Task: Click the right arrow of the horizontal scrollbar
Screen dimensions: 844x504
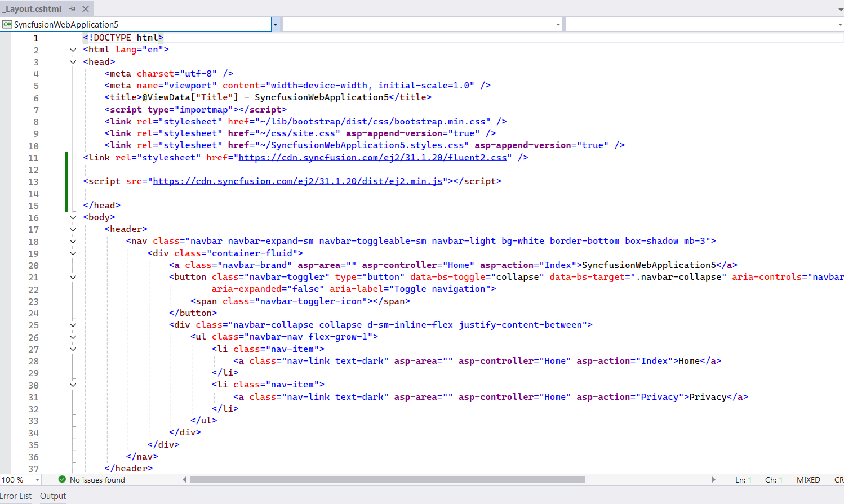Action: pos(714,480)
